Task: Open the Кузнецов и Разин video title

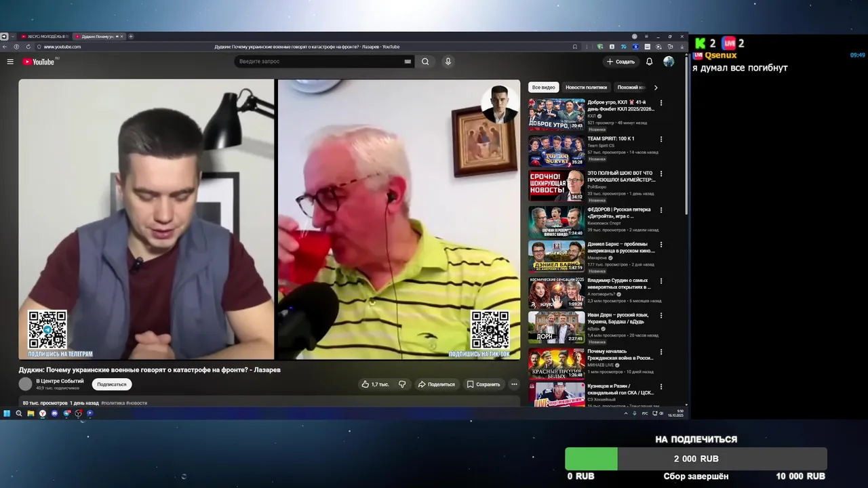Action: [620, 389]
